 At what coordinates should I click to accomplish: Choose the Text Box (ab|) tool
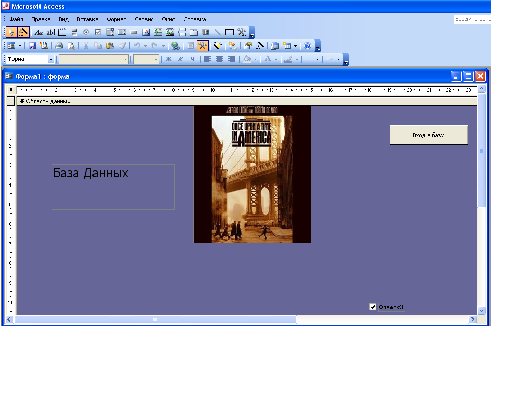click(x=50, y=32)
